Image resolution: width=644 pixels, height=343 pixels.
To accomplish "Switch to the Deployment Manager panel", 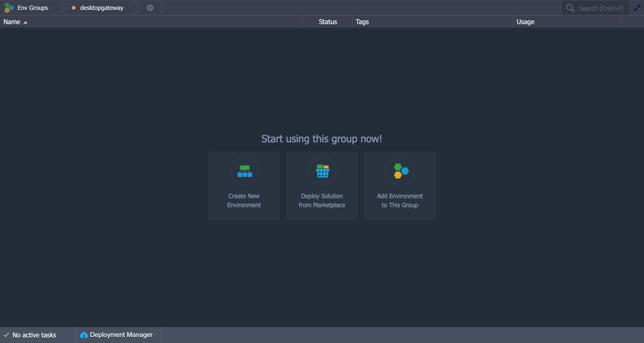I will pyautogui.click(x=122, y=335).
